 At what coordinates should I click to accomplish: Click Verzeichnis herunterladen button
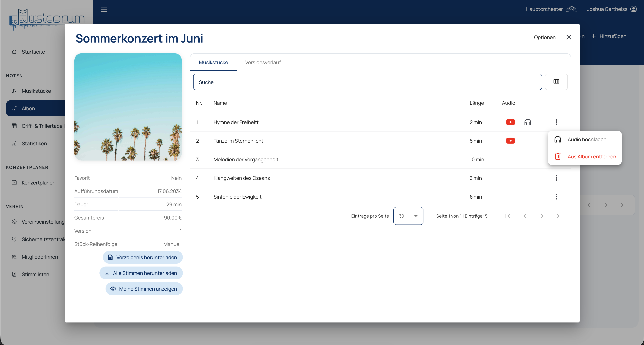[143, 257]
